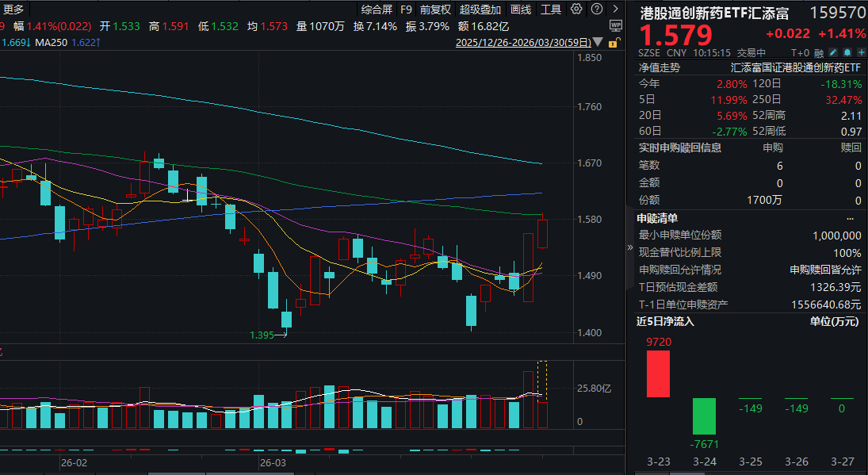The height and width of the screenshot is (475, 868).
Task: Expand the date range dropdown arrow
Action: coord(597,42)
